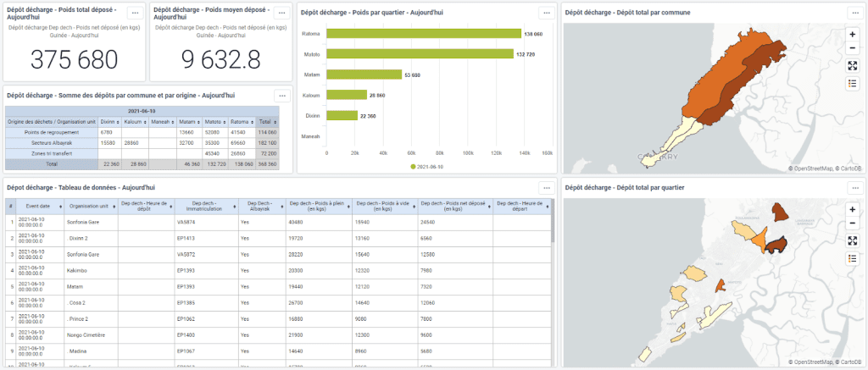Screen dimensions: 868x370
Task: Open options menu for Somme des dépôts table
Action: point(281,96)
